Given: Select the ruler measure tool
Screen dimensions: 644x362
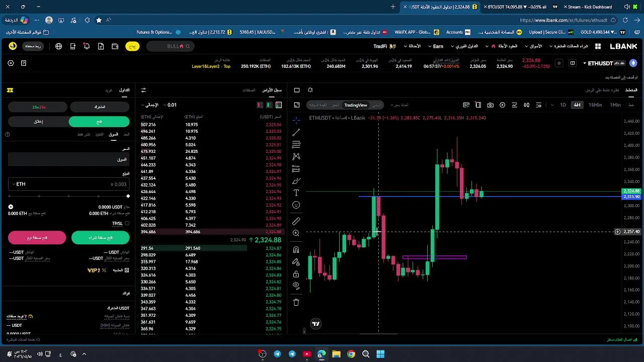Looking at the screenshot, I should coord(296,221).
